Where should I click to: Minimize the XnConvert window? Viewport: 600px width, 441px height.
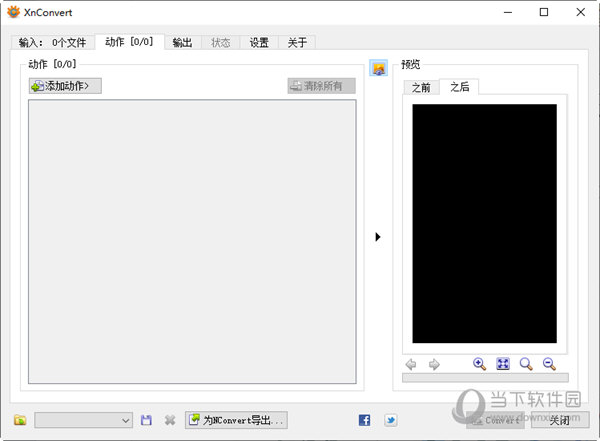tap(508, 12)
